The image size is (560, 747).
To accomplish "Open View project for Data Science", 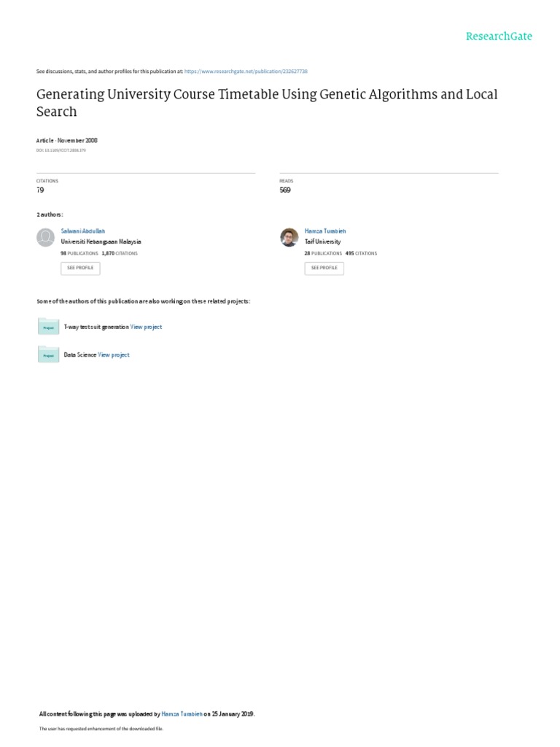I will (114, 355).
